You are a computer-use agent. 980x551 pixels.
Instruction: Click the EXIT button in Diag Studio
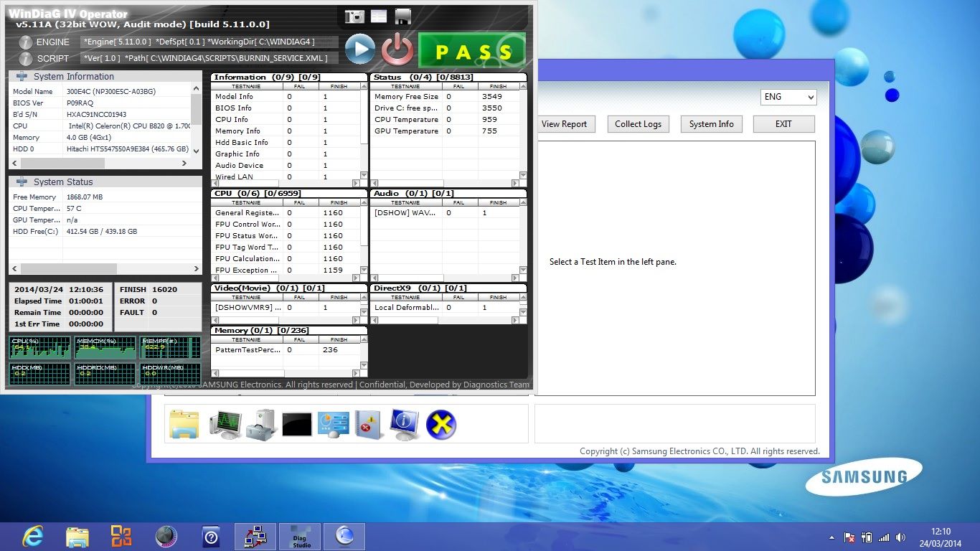pyautogui.click(x=783, y=124)
